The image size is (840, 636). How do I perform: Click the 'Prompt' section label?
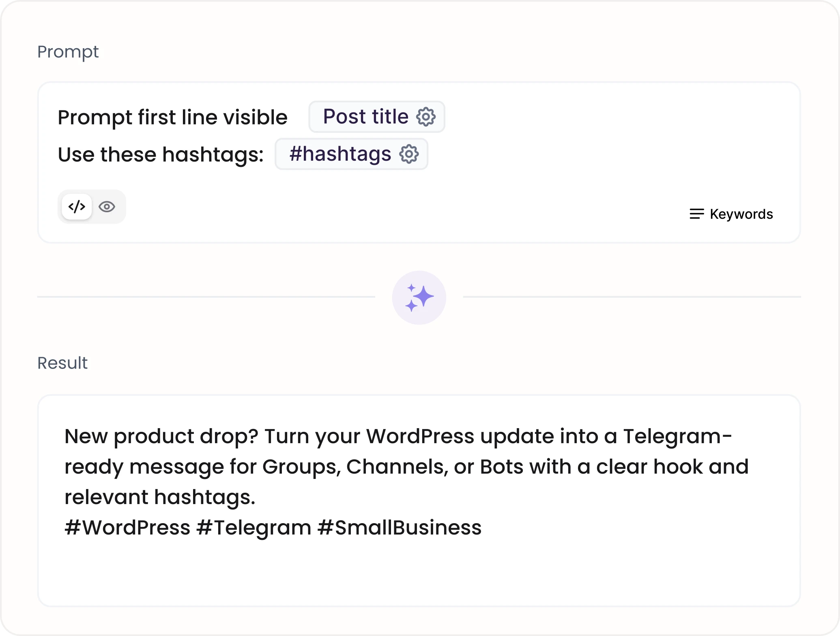68,52
